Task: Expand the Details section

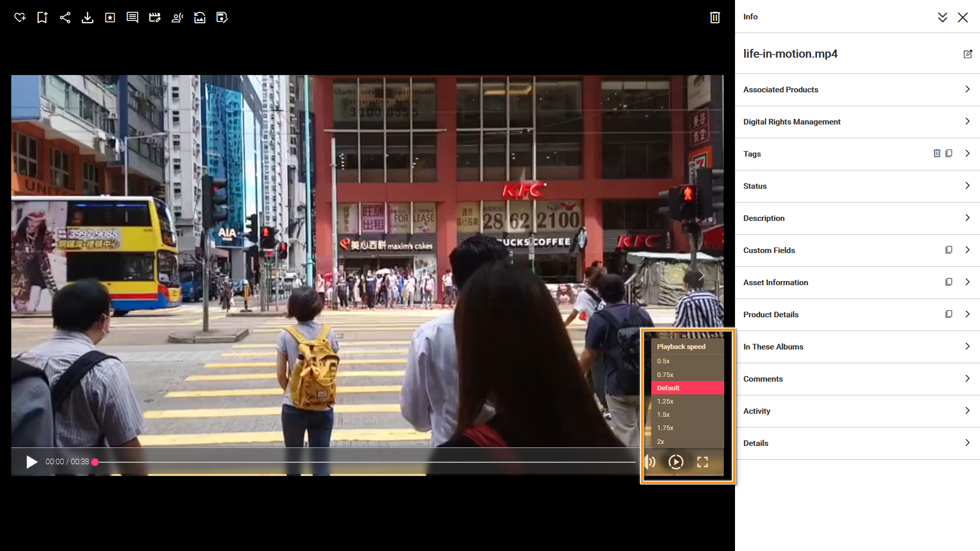Action: (857, 443)
